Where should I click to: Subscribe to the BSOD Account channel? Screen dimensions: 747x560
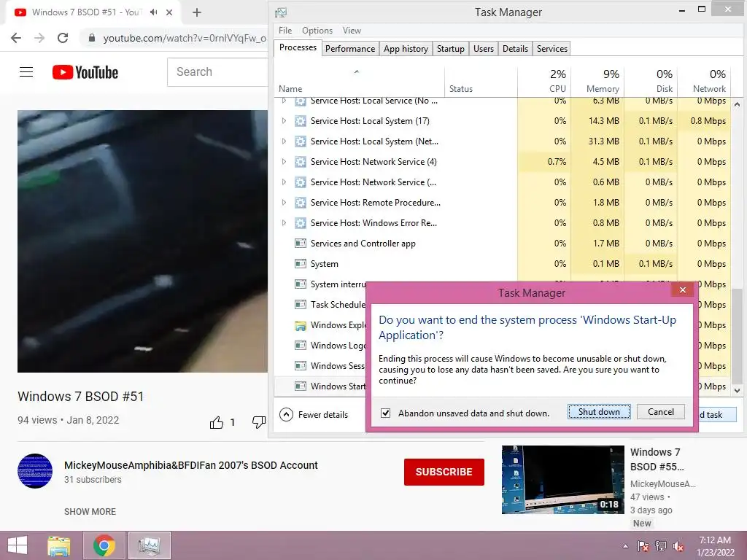tap(444, 472)
